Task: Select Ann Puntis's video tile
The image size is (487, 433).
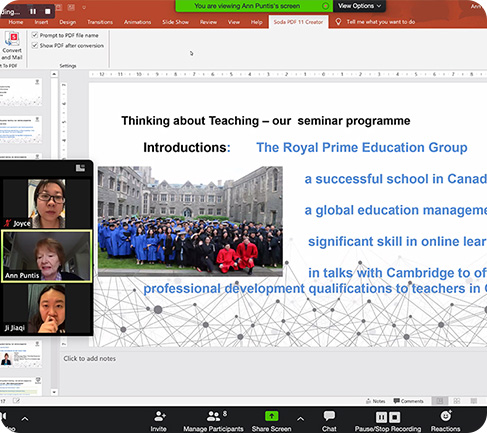Action: [x=47, y=256]
